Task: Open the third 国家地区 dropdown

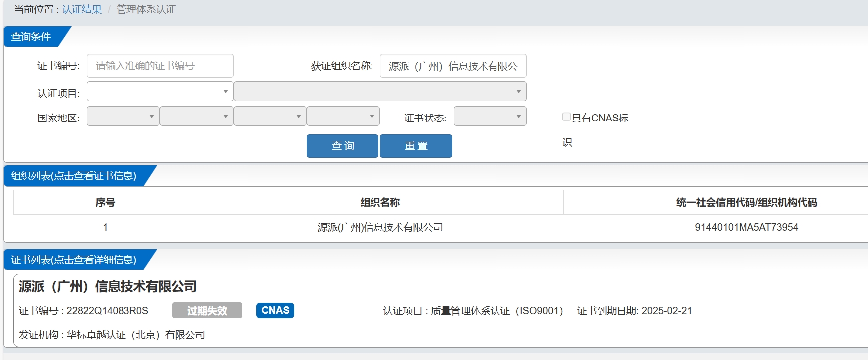Action: (270, 116)
